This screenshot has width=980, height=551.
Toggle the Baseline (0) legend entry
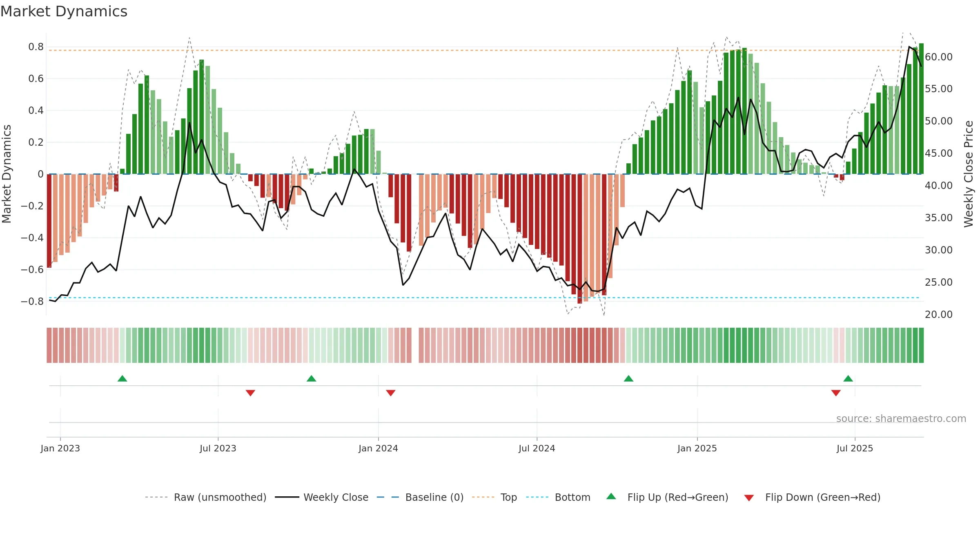[x=420, y=497]
